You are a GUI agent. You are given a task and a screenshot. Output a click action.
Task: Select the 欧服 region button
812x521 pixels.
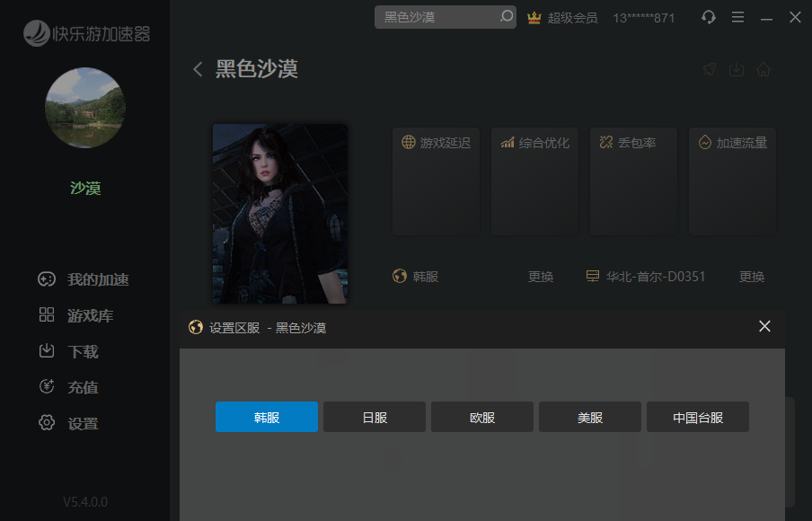pyautogui.click(x=482, y=417)
